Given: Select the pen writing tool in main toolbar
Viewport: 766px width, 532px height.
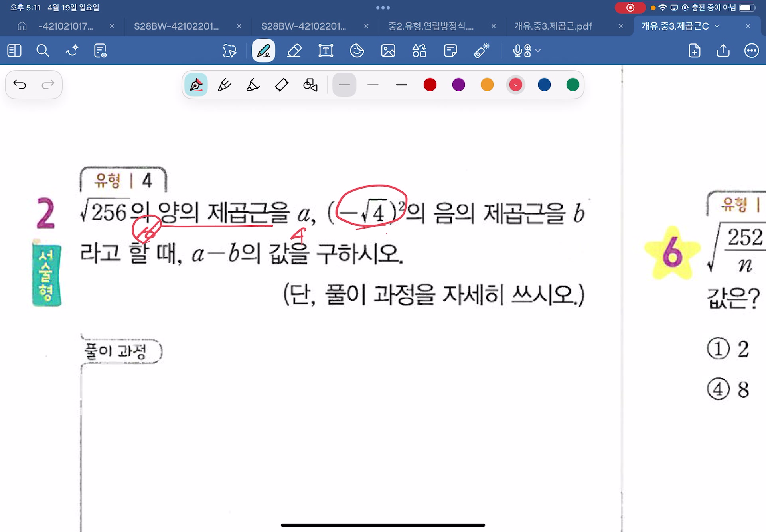Looking at the screenshot, I should pos(263,51).
